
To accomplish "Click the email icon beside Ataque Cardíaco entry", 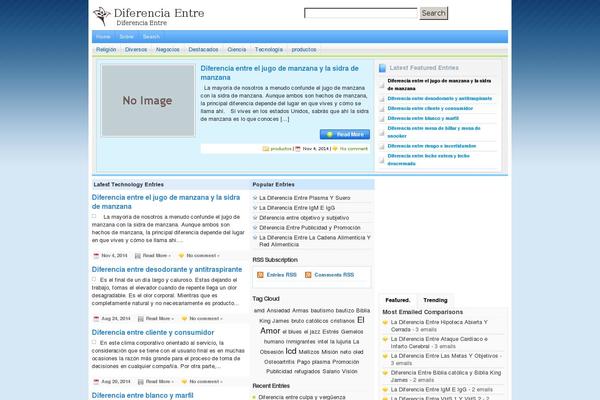I will [x=385, y=339].
